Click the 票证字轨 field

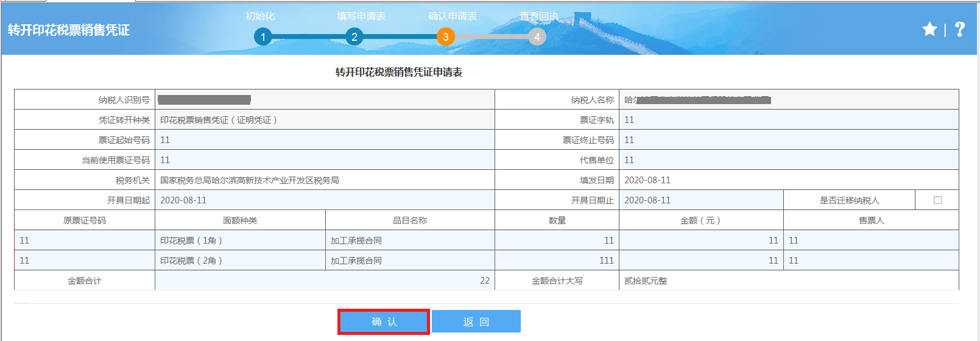pos(788,120)
